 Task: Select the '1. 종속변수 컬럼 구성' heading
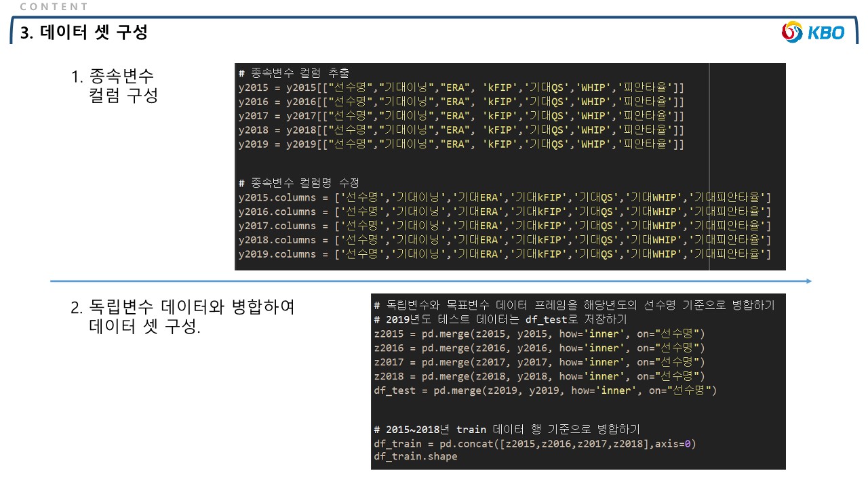[115, 86]
